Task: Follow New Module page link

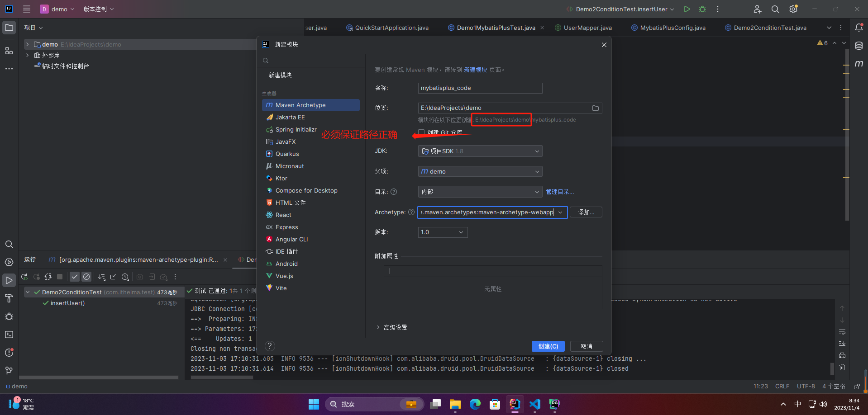Action: pyautogui.click(x=476, y=70)
